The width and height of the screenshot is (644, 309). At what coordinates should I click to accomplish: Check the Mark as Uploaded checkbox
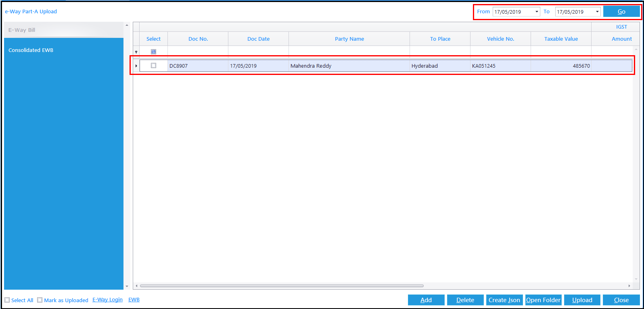coord(40,300)
